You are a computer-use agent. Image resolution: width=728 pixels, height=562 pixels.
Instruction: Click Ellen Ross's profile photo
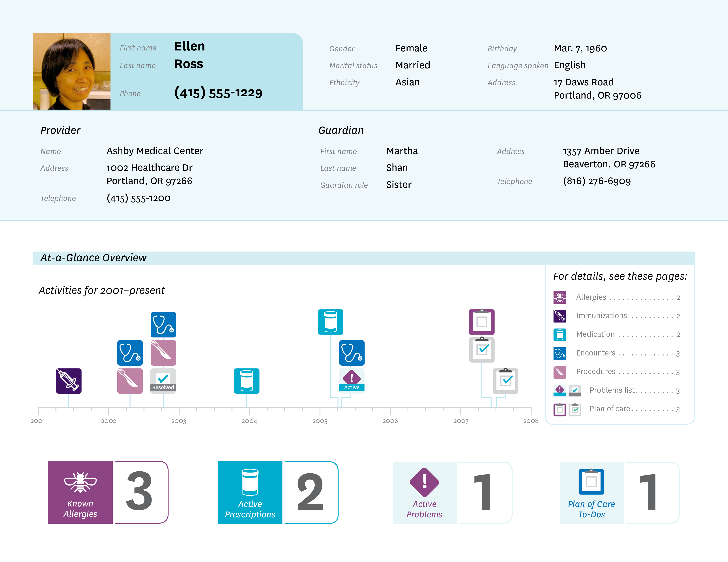tap(72, 71)
